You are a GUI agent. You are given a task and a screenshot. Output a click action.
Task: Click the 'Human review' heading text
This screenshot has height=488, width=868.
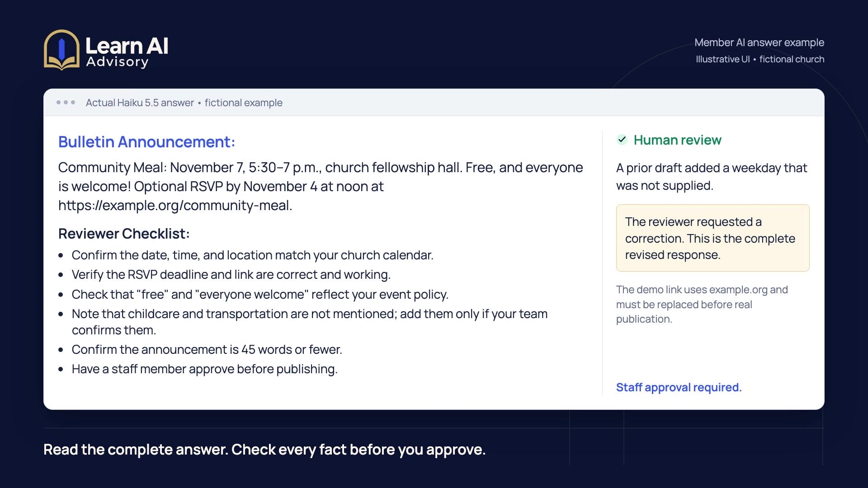(x=677, y=140)
